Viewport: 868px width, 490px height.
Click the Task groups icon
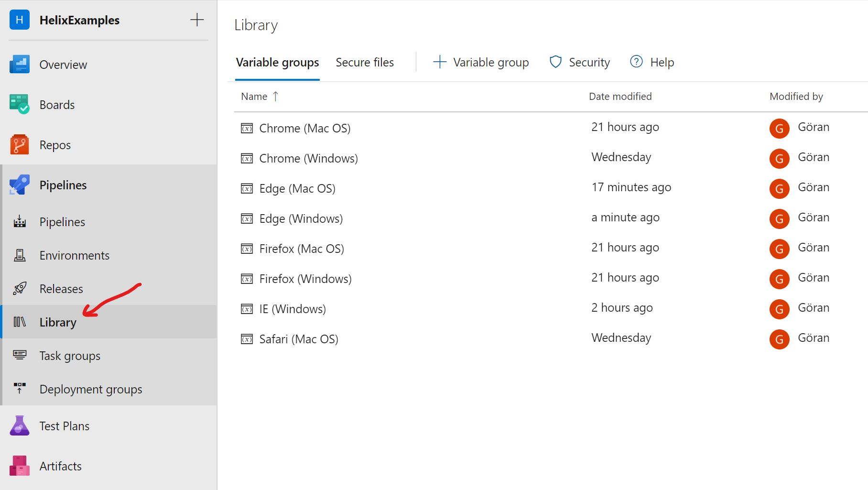[x=20, y=355]
